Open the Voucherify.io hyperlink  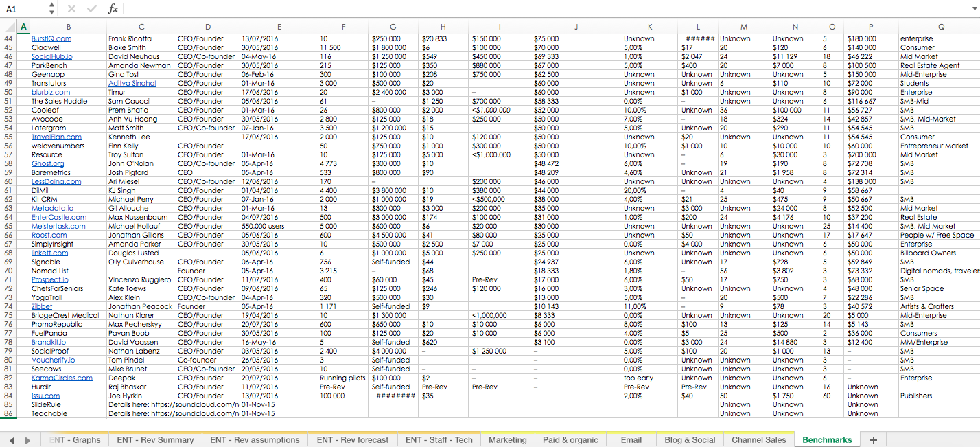click(54, 360)
